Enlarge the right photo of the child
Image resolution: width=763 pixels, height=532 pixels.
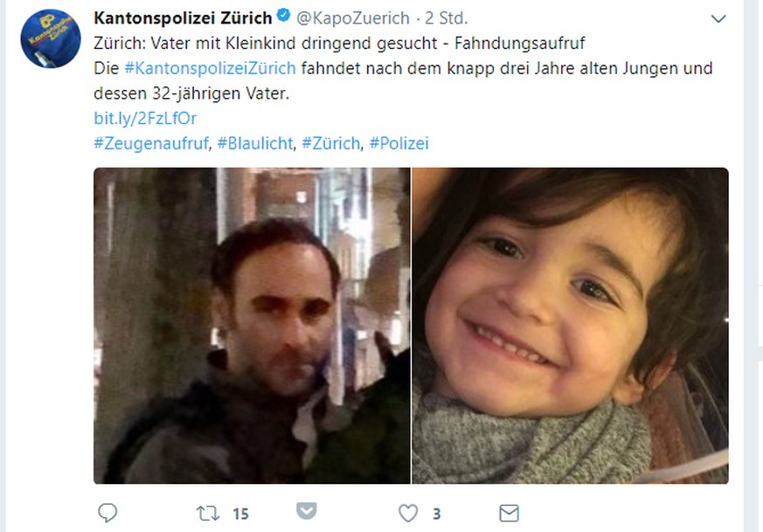(571, 326)
